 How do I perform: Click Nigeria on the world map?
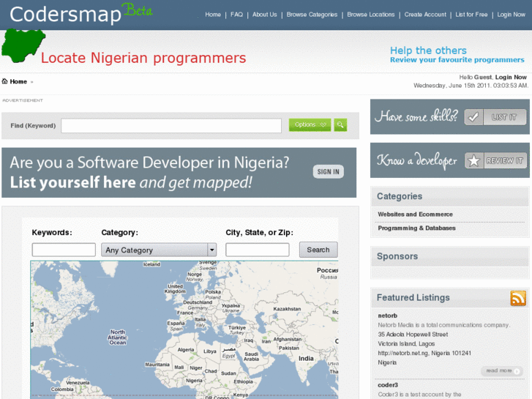[194, 381]
